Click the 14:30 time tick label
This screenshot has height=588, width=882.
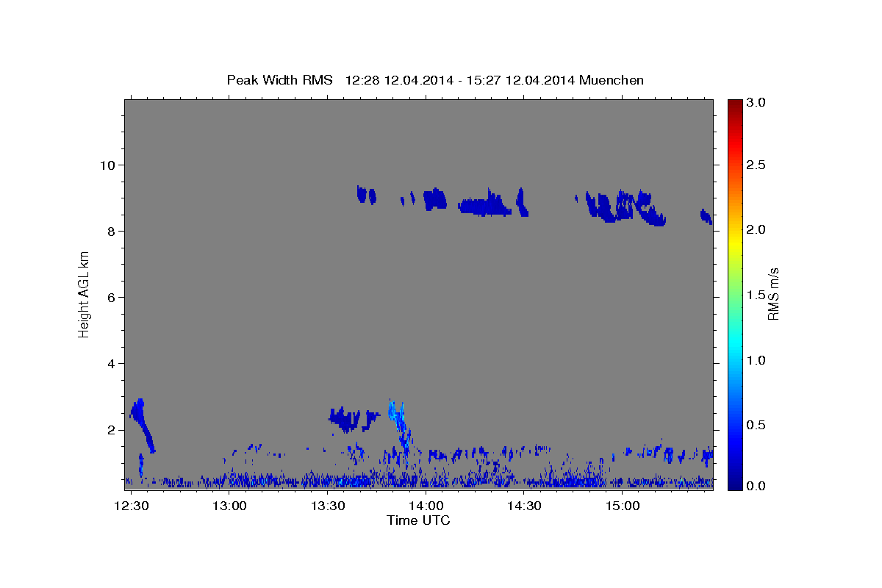click(x=524, y=506)
